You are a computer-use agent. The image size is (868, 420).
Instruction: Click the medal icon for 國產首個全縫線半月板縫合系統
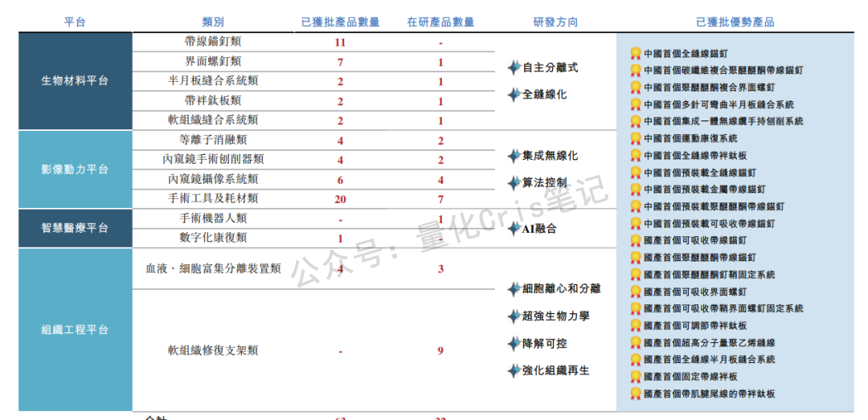(636, 360)
